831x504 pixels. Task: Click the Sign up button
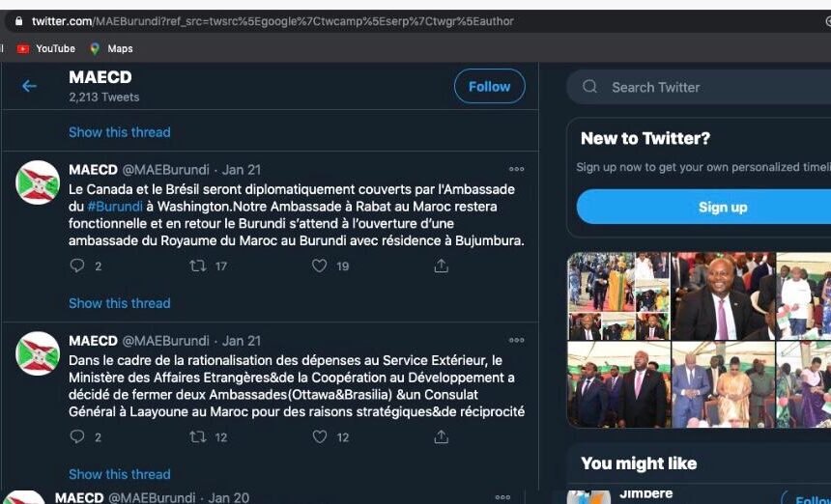(722, 207)
